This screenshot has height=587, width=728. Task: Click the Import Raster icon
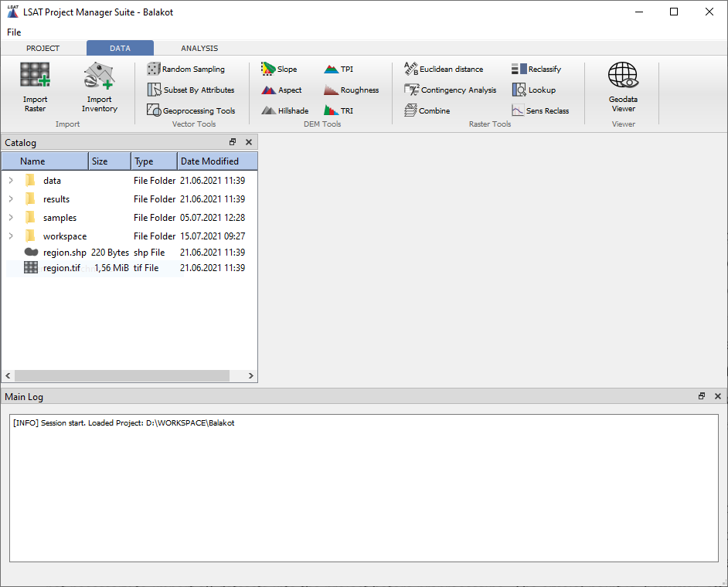35,77
